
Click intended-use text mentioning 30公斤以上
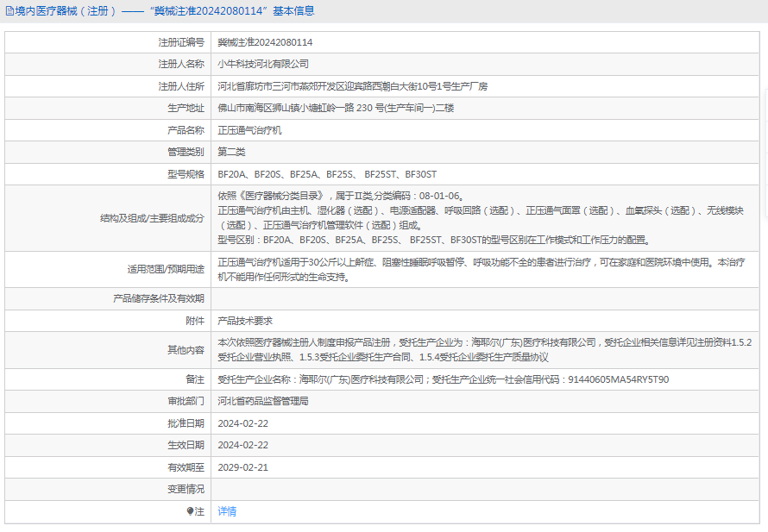(482, 270)
